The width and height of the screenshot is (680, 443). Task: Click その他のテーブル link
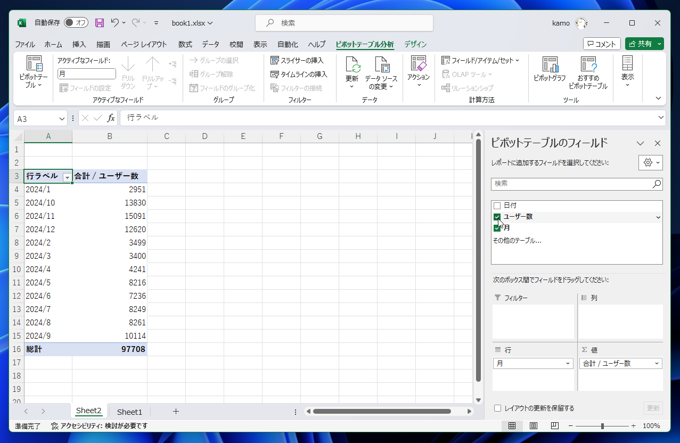[517, 241]
